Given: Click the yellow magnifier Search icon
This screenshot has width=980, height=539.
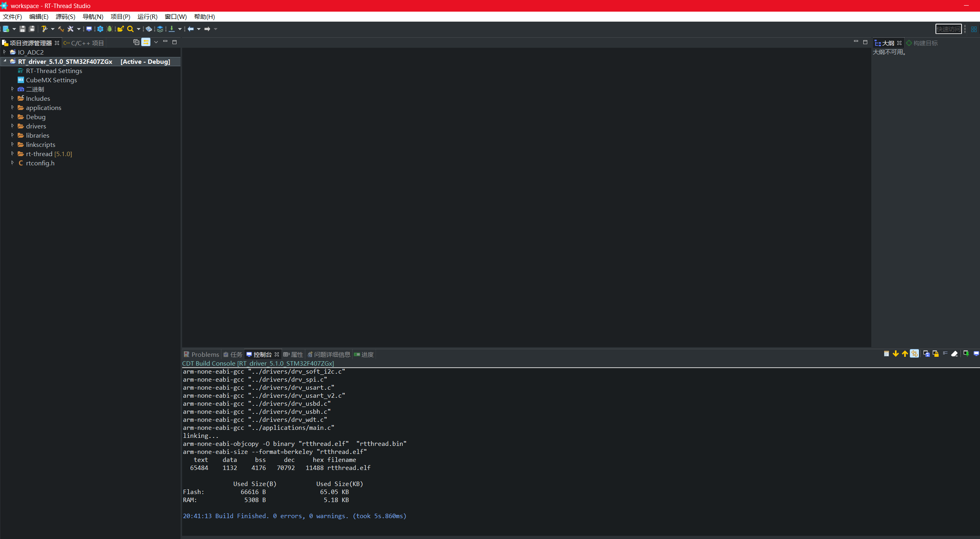Looking at the screenshot, I should pyautogui.click(x=130, y=29).
